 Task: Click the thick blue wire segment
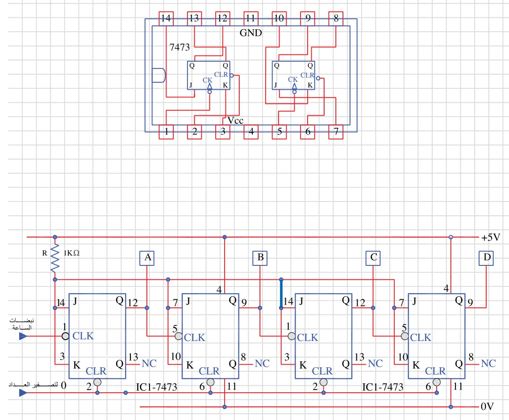(x=281, y=294)
